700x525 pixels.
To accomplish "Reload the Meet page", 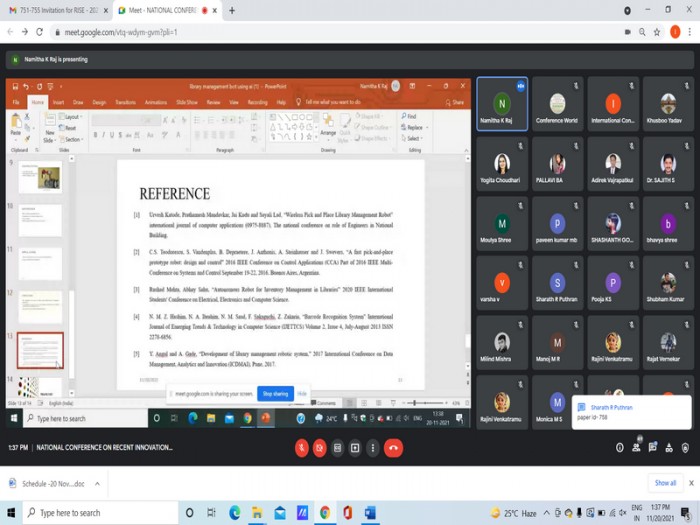I will click(x=41, y=32).
